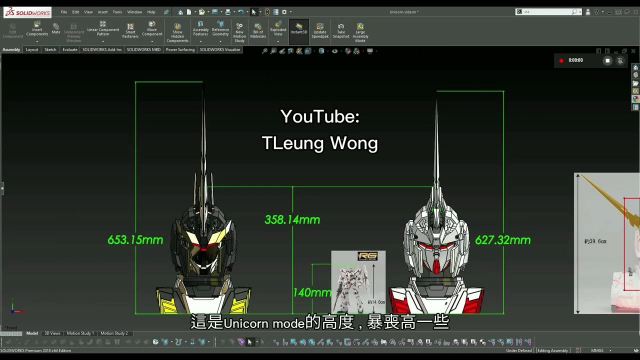
Task: Stop the screen recording
Action: pyautogui.click(x=607, y=60)
